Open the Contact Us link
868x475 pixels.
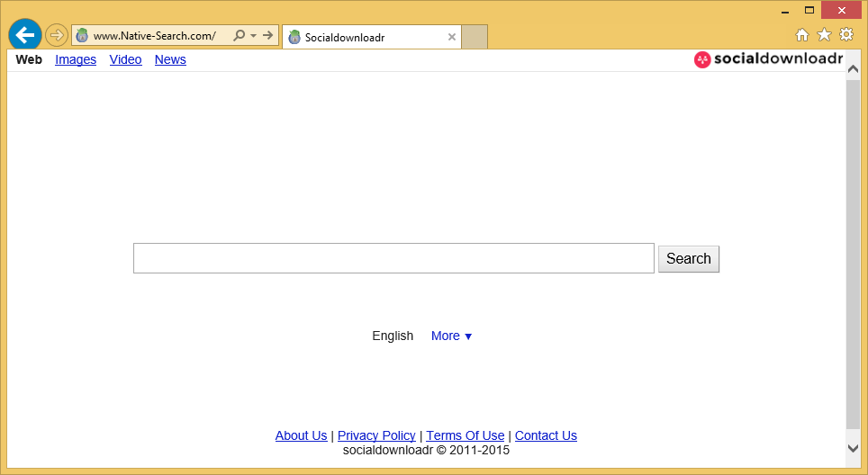pyautogui.click(x=546, y=435)
